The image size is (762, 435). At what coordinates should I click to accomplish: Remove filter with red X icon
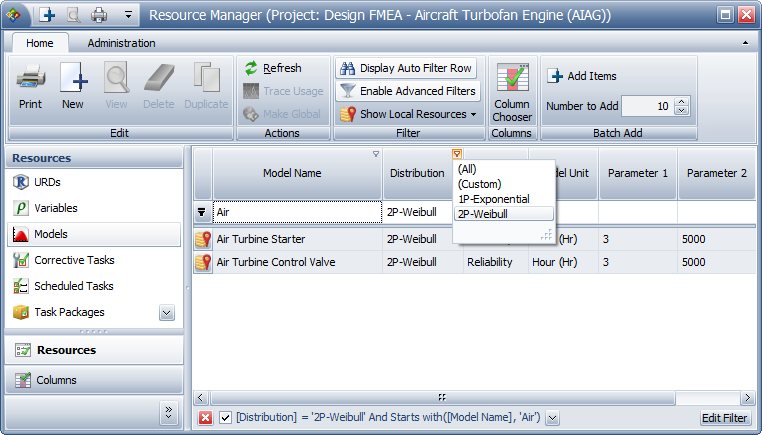tap(205, 418)
